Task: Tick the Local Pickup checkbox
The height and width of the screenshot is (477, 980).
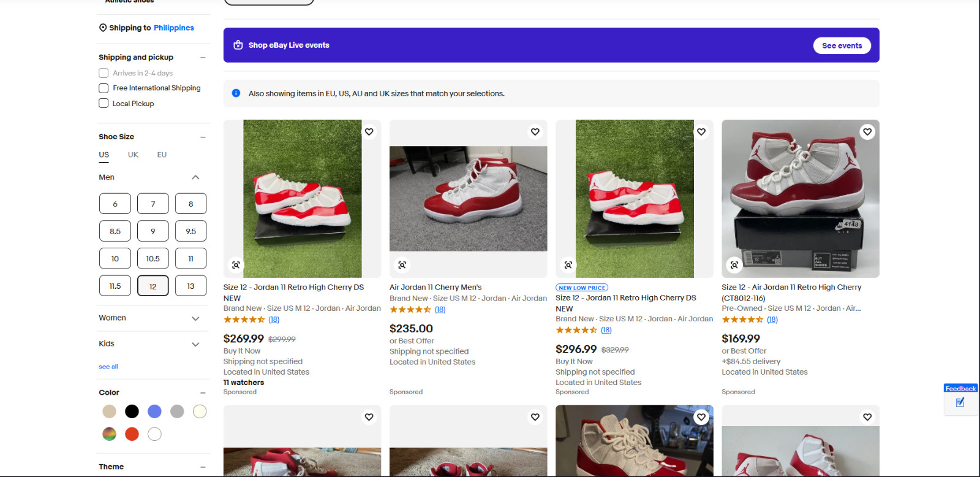Action: point(104,104)
